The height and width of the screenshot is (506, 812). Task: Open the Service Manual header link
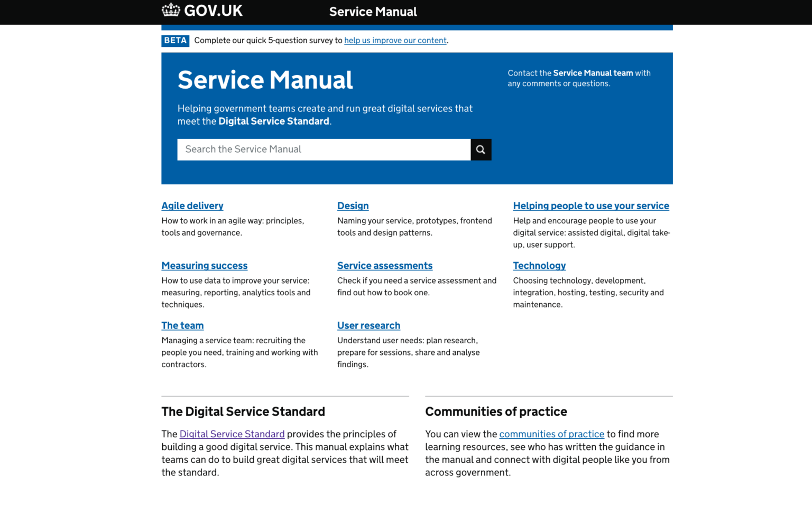(x=373, y=12)
